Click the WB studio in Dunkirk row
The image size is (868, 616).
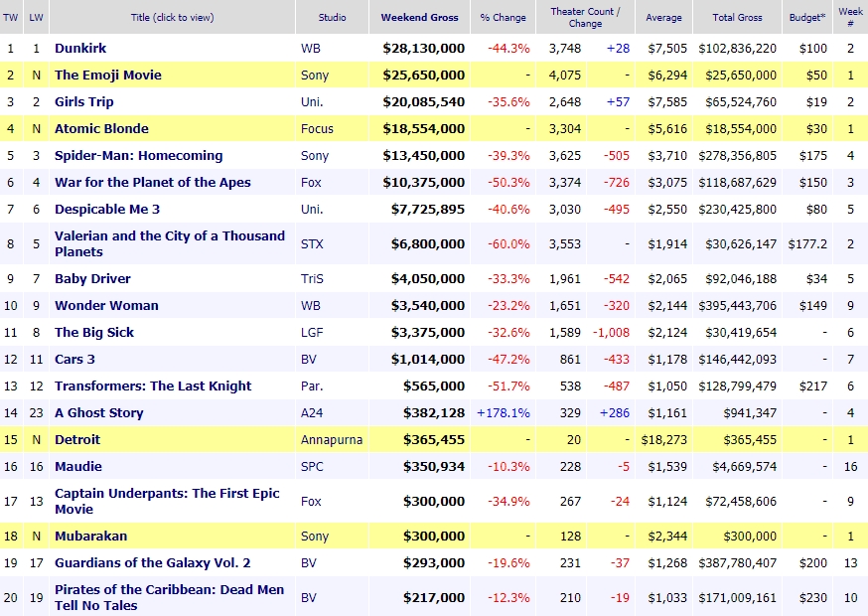(311, 49)
